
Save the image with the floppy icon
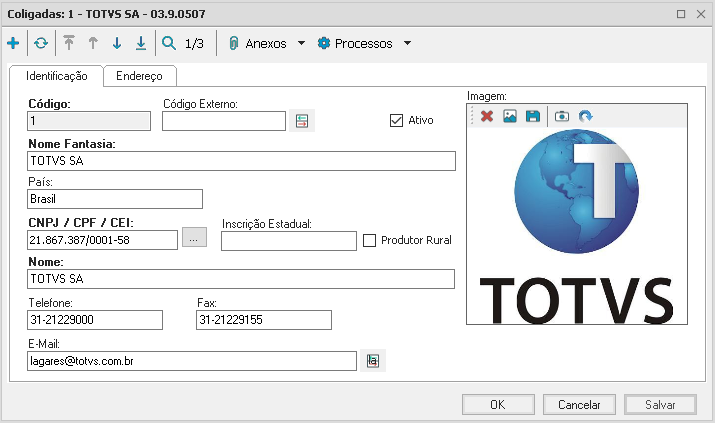(x=533, y=116)
